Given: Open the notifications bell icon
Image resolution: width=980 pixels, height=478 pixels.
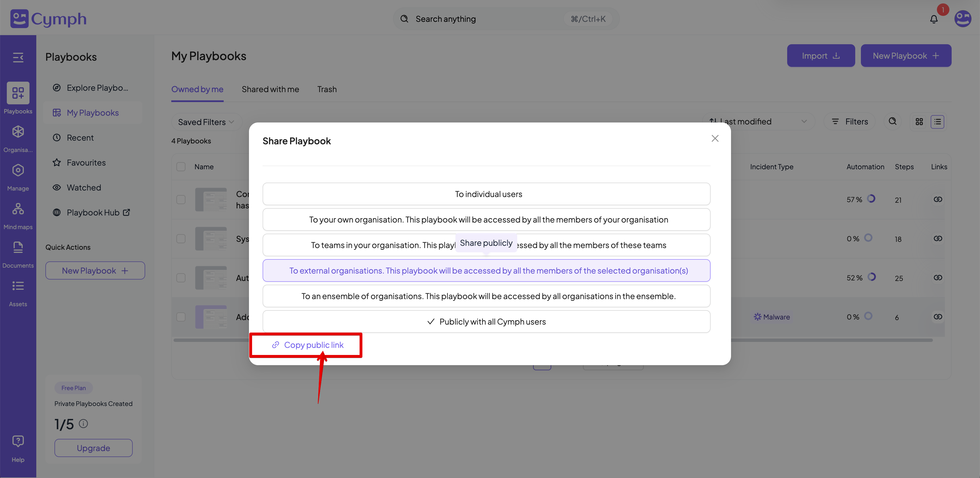Looking at the screenshot, I should click(x=933, y=19).
